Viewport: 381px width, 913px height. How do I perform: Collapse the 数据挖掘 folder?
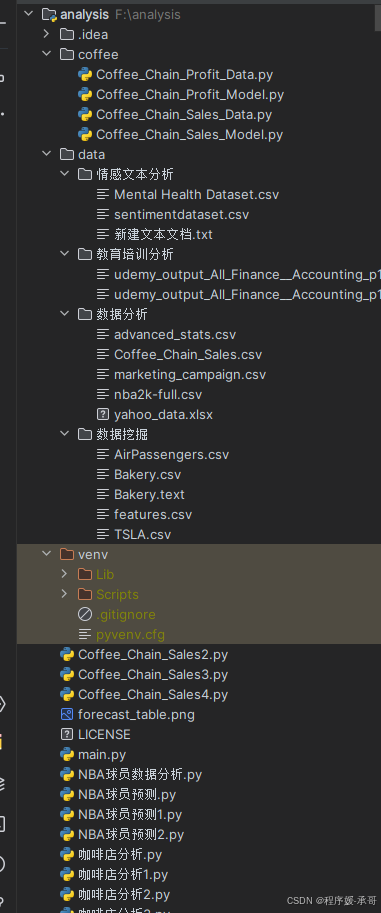[x=64, y=434]
